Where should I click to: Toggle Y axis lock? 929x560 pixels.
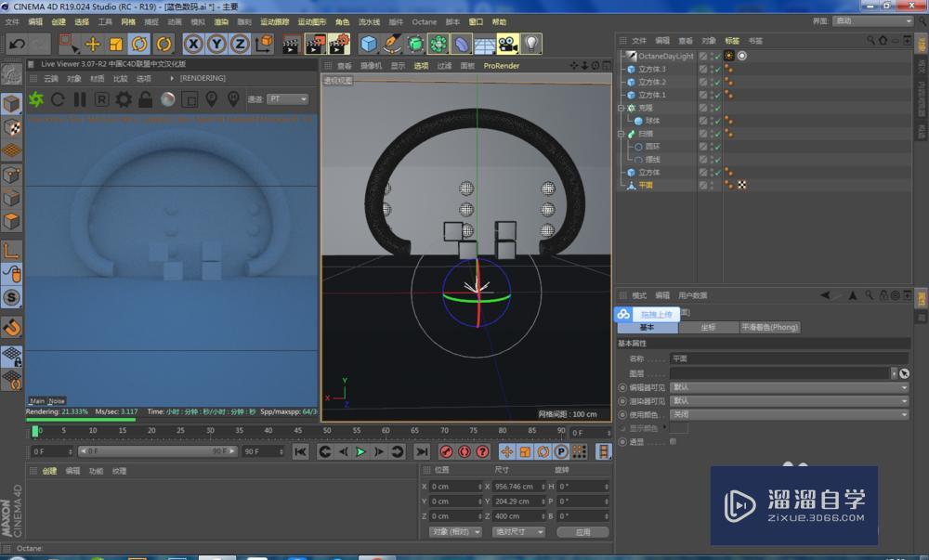pos(216,44)
